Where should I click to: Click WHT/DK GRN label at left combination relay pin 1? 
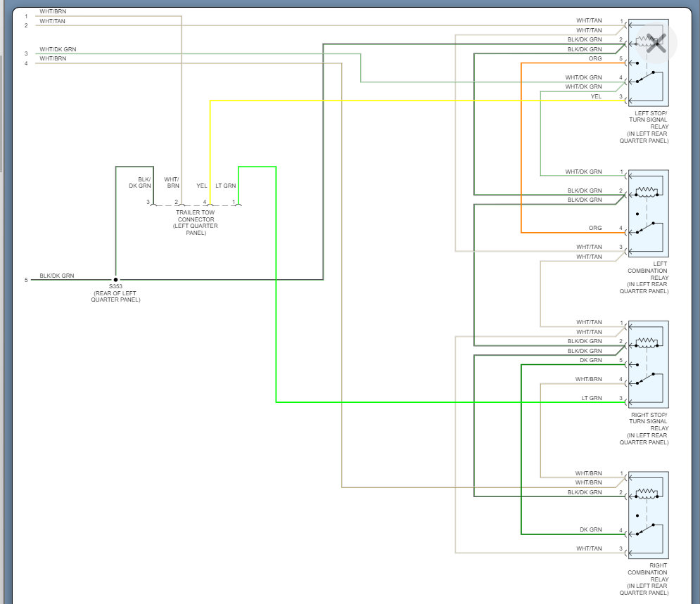tap(583, 172)
